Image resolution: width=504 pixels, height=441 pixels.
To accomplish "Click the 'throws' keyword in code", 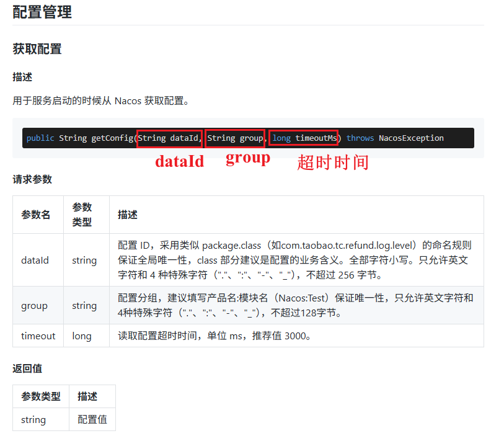I will pos(360,138).
